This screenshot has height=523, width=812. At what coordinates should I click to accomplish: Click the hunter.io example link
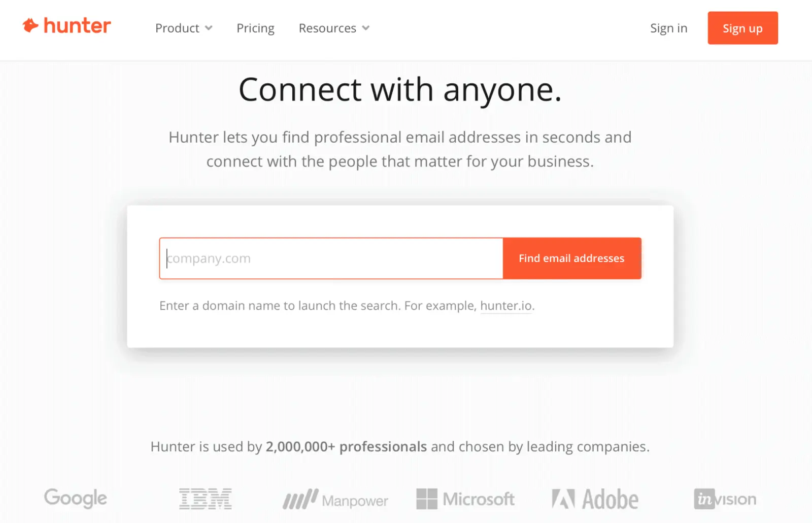tap(505, 306)
